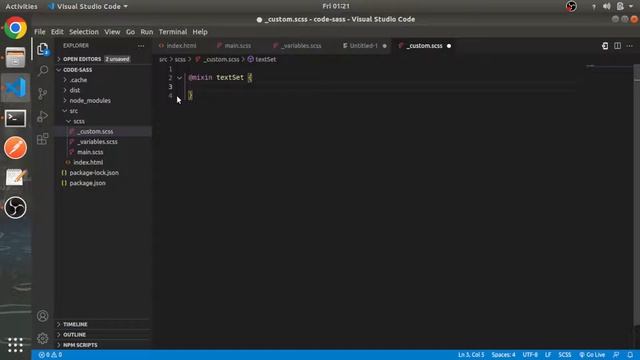Open OBS Studio from the dock
640x360 pixels.
(16, 207)
